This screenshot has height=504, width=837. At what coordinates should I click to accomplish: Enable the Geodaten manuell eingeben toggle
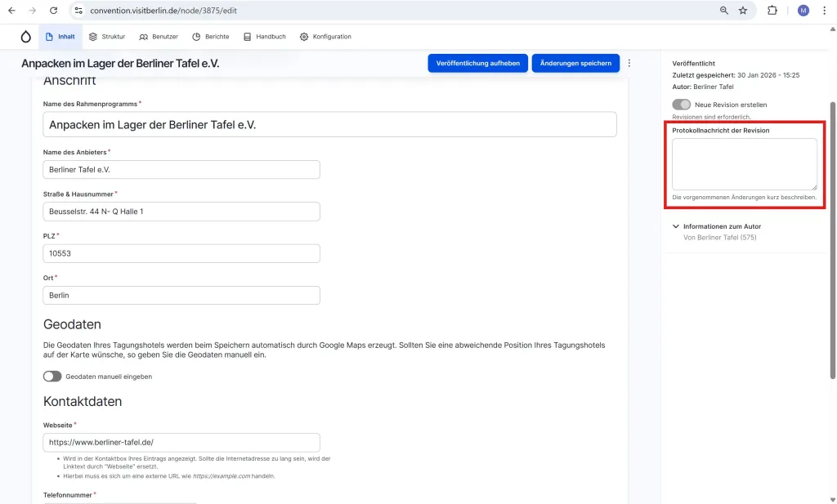pyautogui.click(x=52, y=376)
